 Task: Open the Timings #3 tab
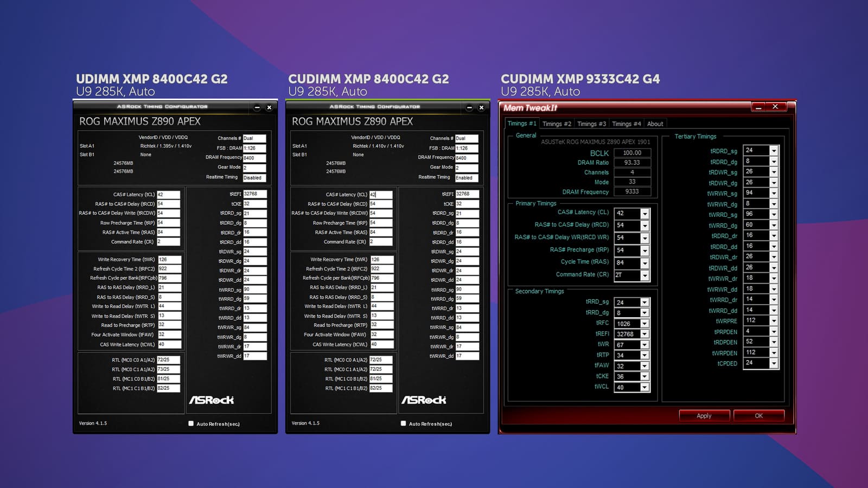pyautogui.click(x=591, y=124)
